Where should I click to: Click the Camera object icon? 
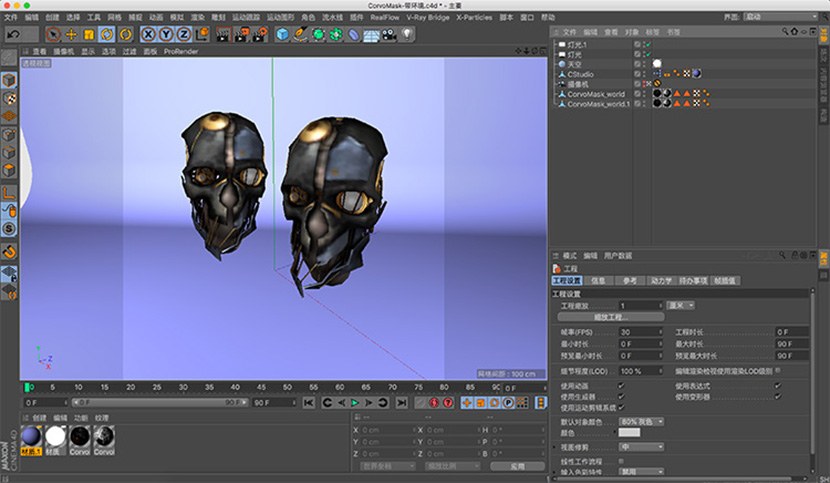point(389,34)
